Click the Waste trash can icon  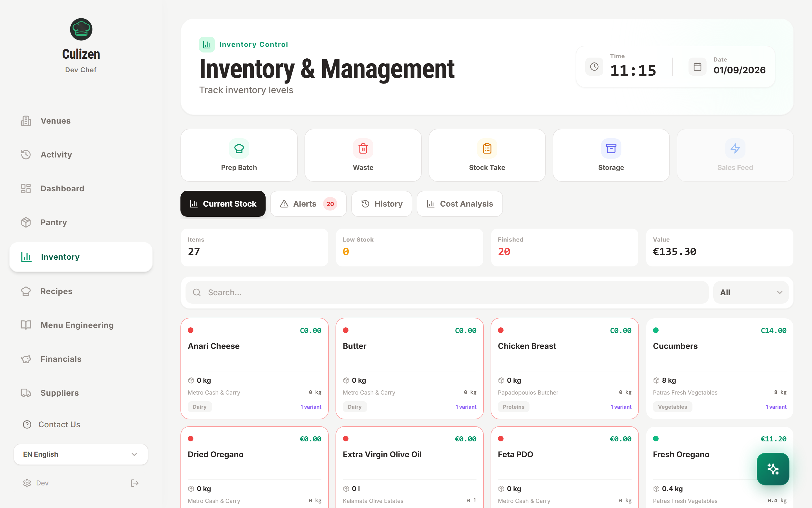(x=363, y=148)
